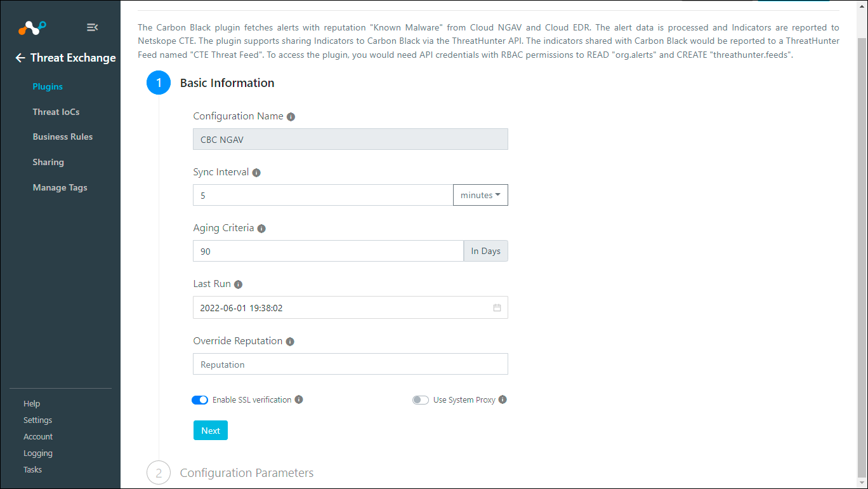The width and height of the screenshot is (868, 489).
Task: Open Settings in the sidebar footer
Action: 38,420
